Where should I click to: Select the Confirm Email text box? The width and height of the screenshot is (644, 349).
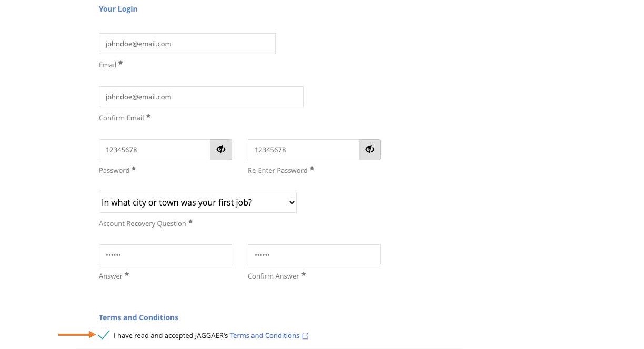click(x=201, y=97)
